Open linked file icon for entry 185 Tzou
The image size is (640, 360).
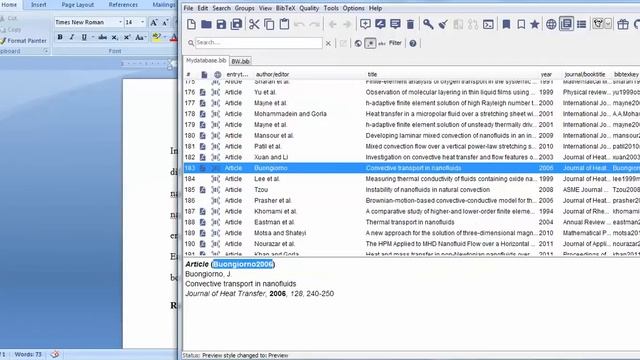(x=202, y=190)
